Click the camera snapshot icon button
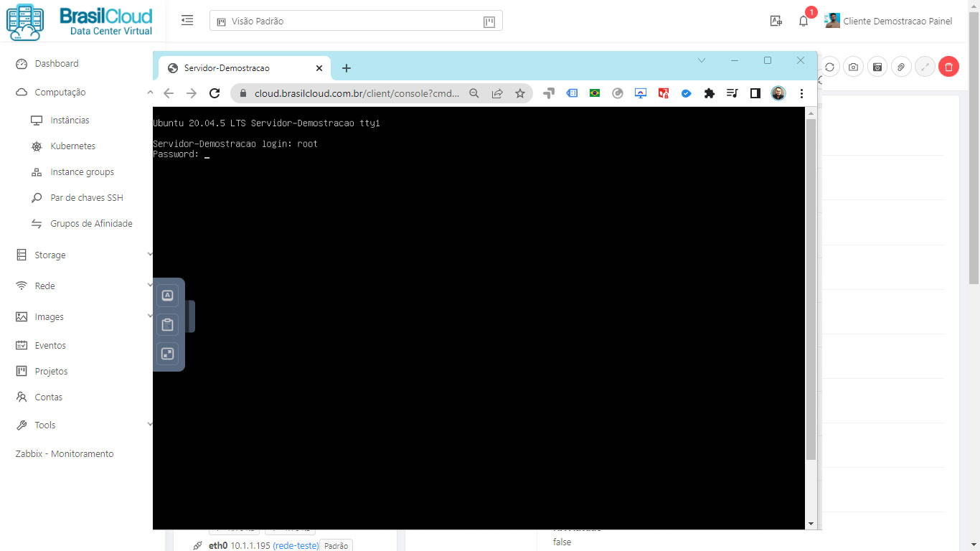Viewport: 980px width, 551px height. click(853, 67)
